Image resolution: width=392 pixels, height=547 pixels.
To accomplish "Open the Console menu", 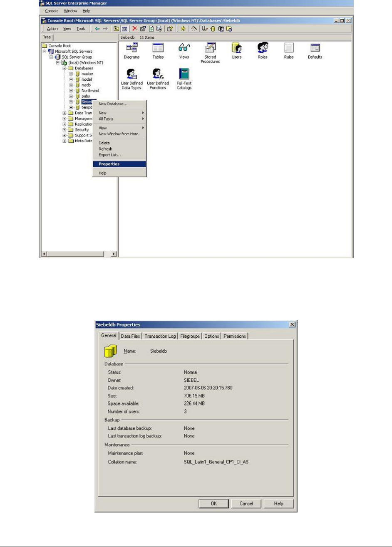I will coord(52,10).
